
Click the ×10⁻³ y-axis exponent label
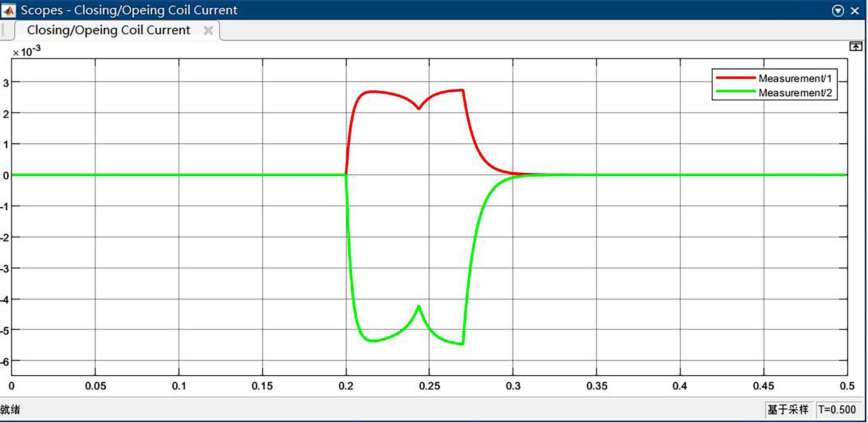click(x=27, y=52)
